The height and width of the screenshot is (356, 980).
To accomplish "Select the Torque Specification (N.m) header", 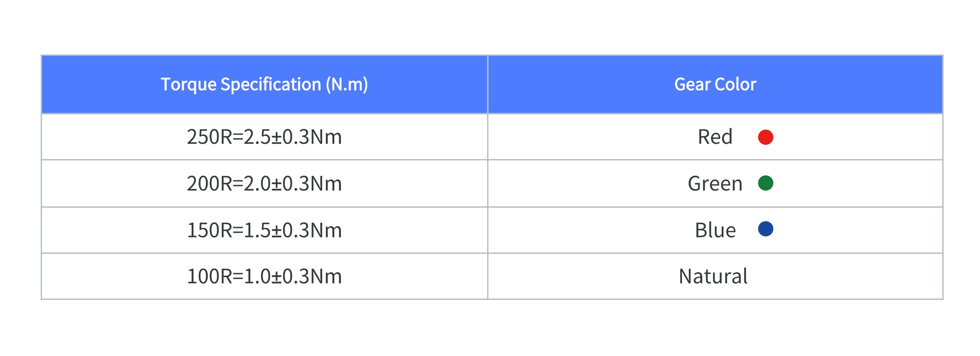I will (265, 84).
